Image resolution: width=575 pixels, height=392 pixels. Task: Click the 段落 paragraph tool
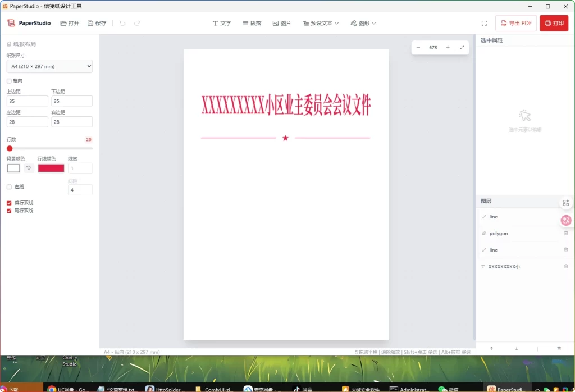click(252, 23)
